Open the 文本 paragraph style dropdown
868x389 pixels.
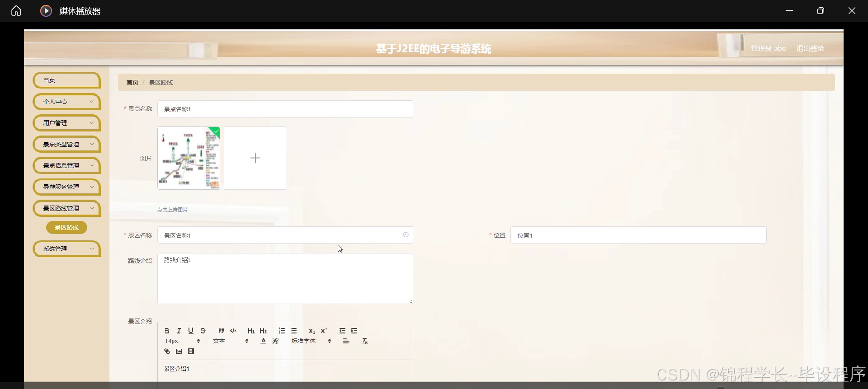coord(231,341)
